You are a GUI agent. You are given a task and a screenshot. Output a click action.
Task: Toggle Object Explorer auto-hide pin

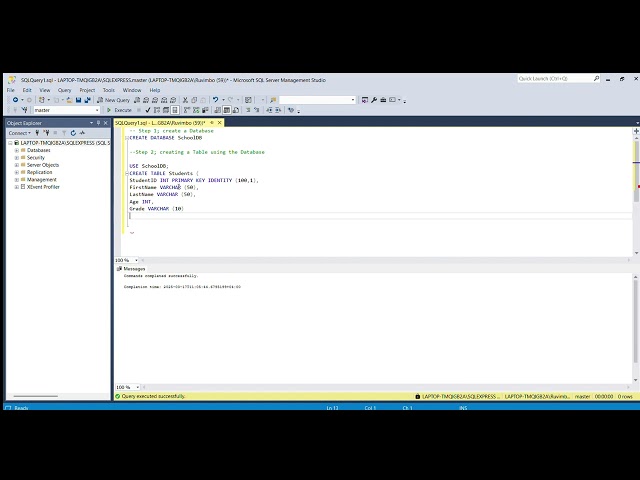[x=98, y=123]
